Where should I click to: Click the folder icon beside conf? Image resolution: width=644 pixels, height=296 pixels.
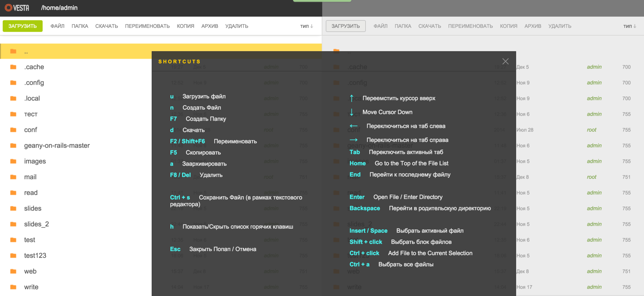[13, 130]
